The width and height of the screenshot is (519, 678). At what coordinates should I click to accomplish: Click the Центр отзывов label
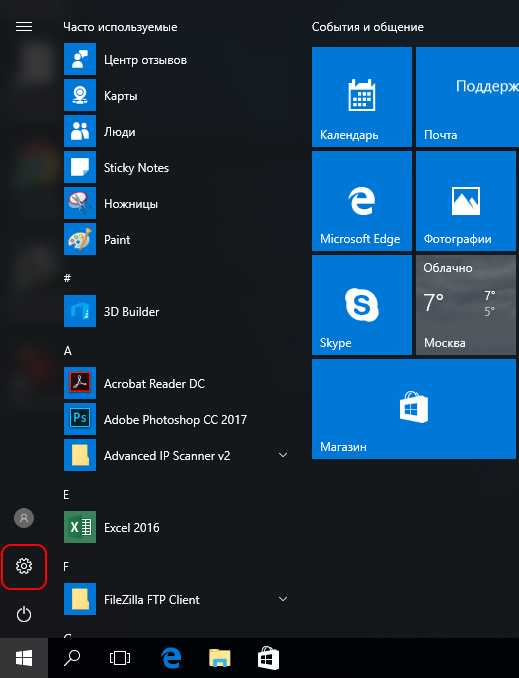click(145, 60)
